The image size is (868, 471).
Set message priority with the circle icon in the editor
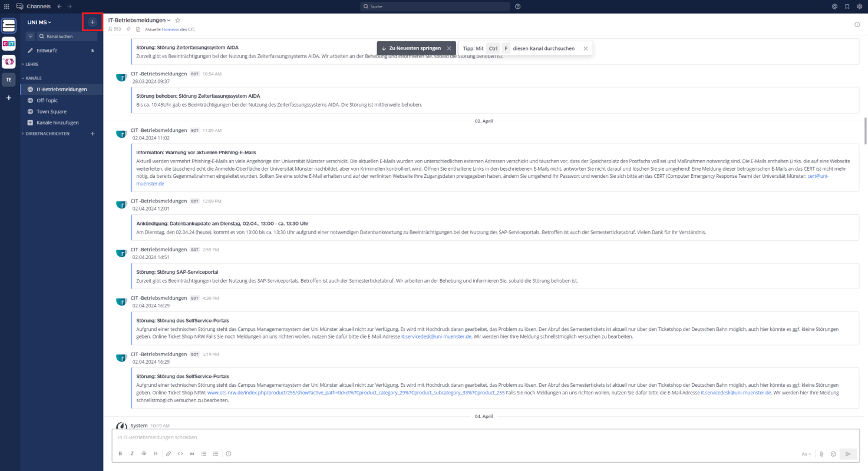pos(229,454)
